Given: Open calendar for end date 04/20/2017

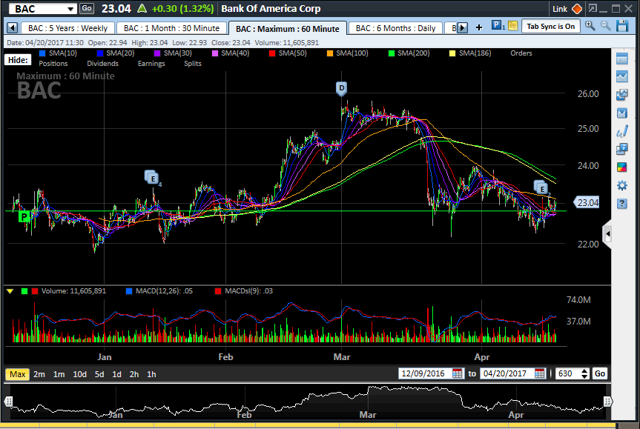Looking at the screenshot, I should [x=540, y=373].
